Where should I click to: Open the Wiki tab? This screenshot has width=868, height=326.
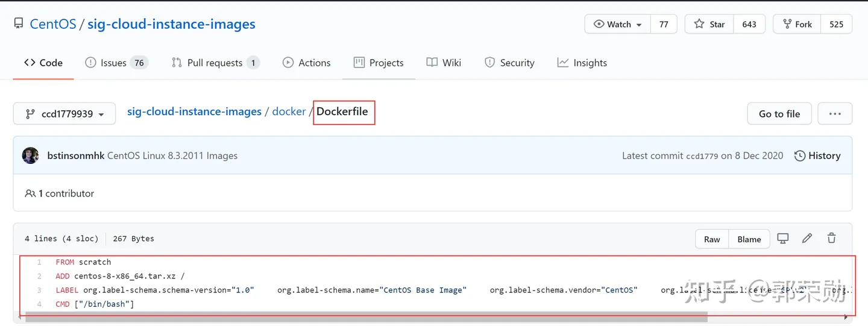444,63
